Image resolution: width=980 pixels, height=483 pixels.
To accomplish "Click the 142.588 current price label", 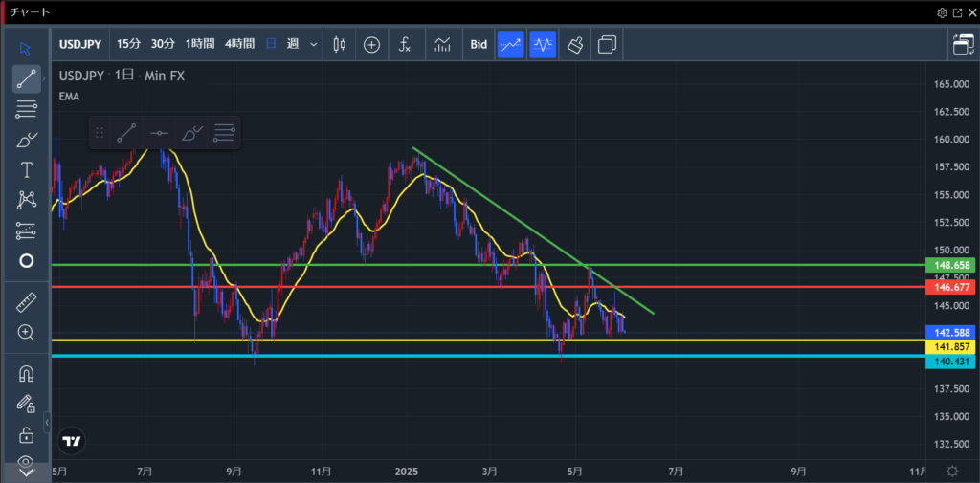I will (x=948, y=333).
